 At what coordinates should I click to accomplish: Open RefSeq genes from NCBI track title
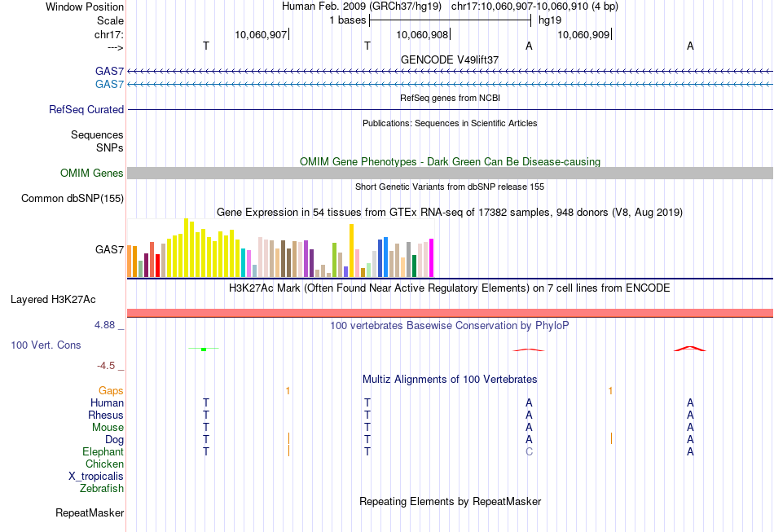pos(450,98)
